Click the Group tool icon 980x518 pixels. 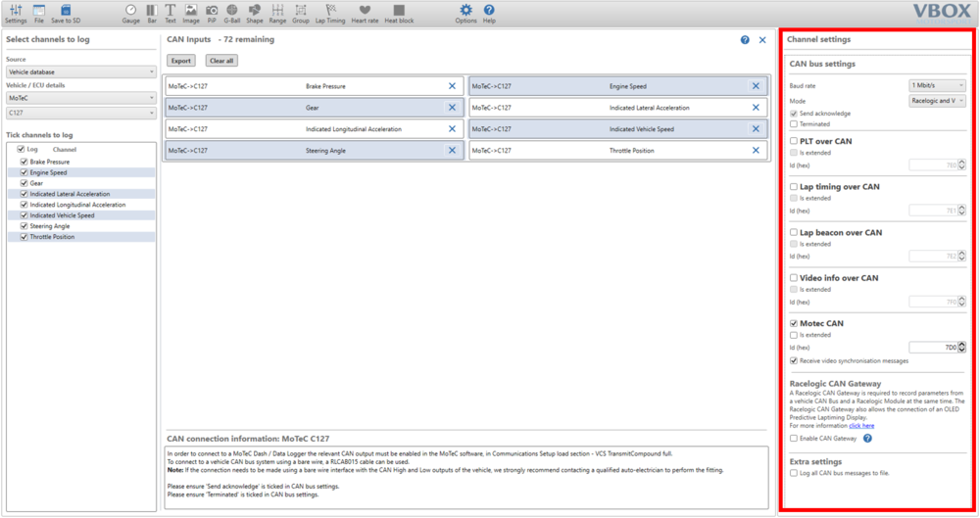pyautogui.click(x=301, y=13)
